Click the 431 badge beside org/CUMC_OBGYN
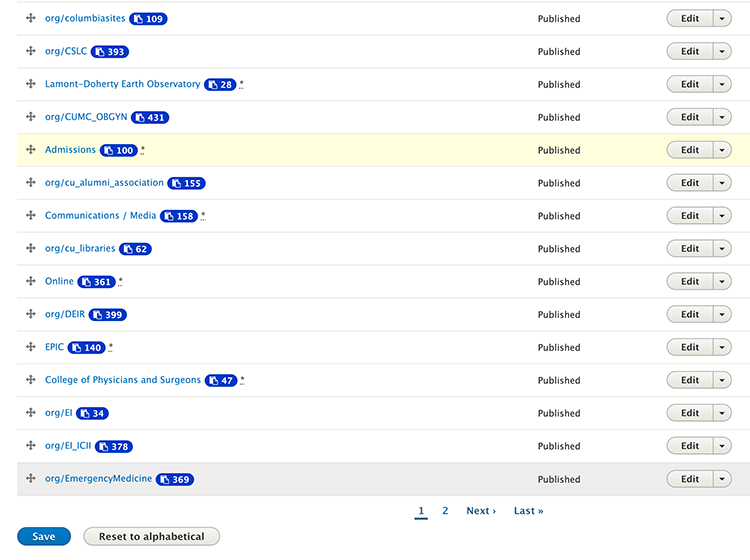Image resolution: width=750 pixels, height=560 pixels. [x=150, y=118]
